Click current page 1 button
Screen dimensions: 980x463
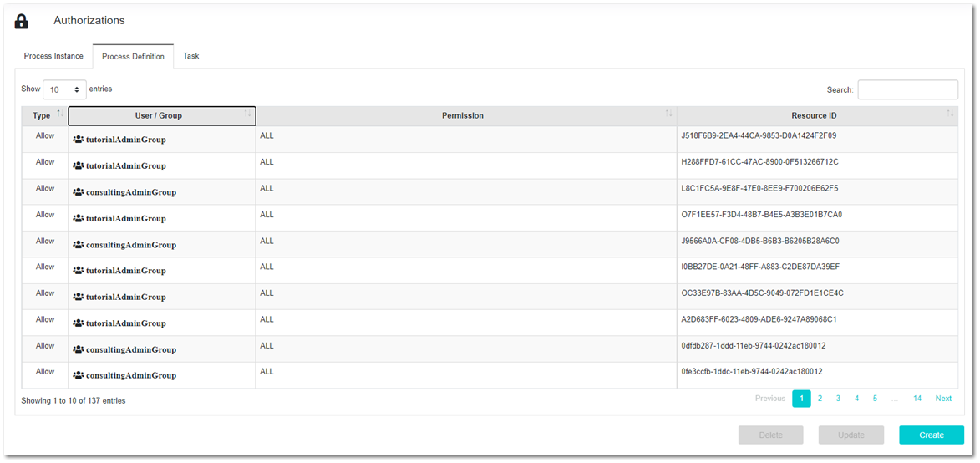click(801, 399)
